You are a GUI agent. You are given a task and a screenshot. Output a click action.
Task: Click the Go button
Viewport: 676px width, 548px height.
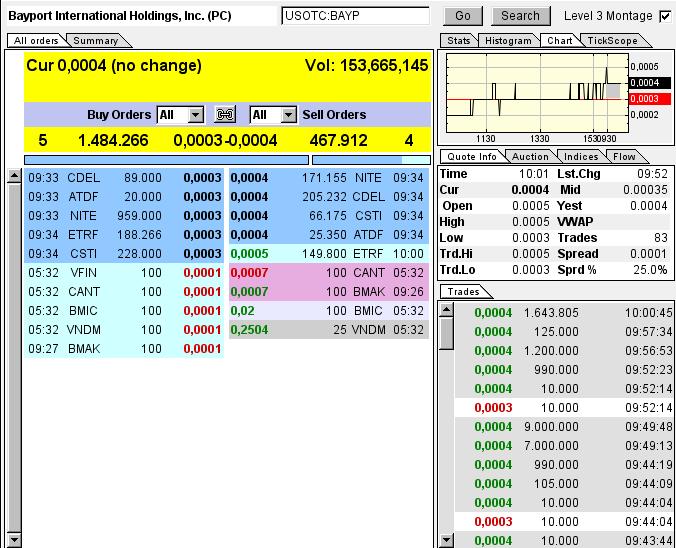coord(463,16)
